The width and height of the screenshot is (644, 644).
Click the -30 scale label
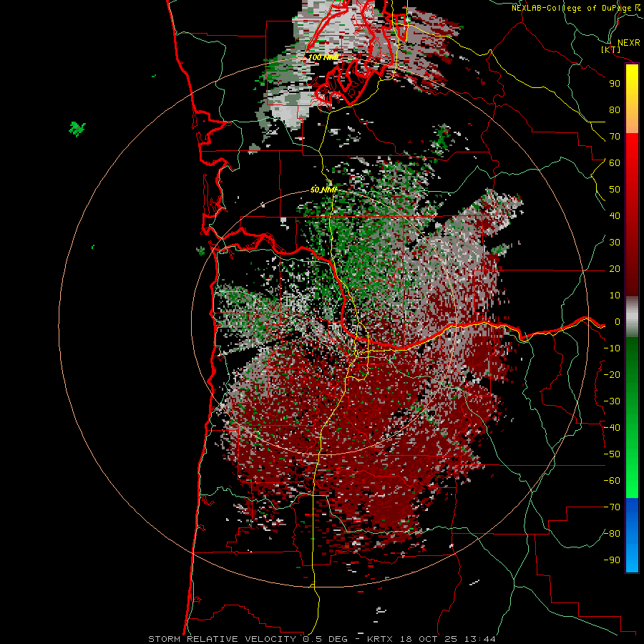(x=612, y=401)
